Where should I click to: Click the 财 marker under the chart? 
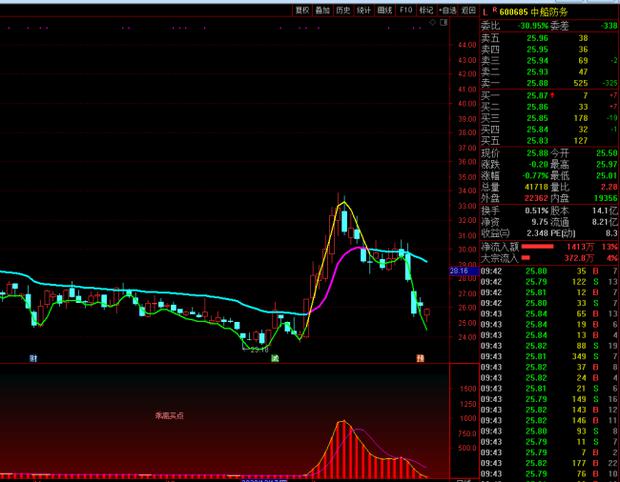[33, 358]
